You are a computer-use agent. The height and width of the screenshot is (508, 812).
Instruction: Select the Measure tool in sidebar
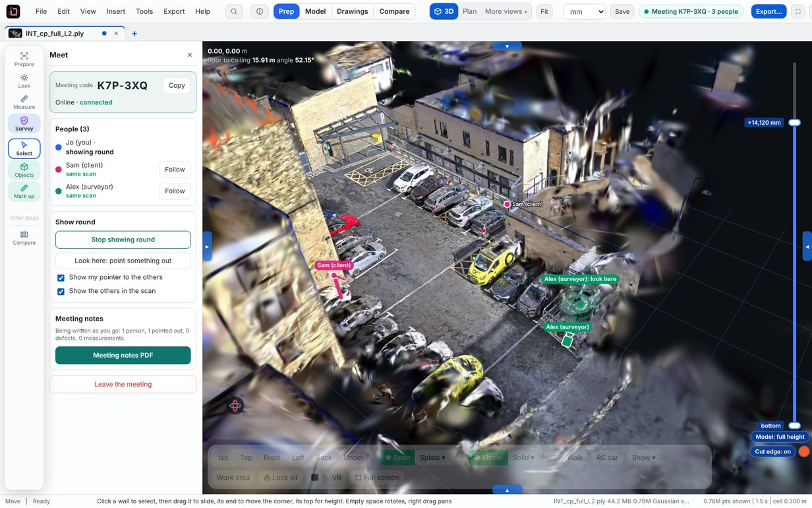pos(24,102)
